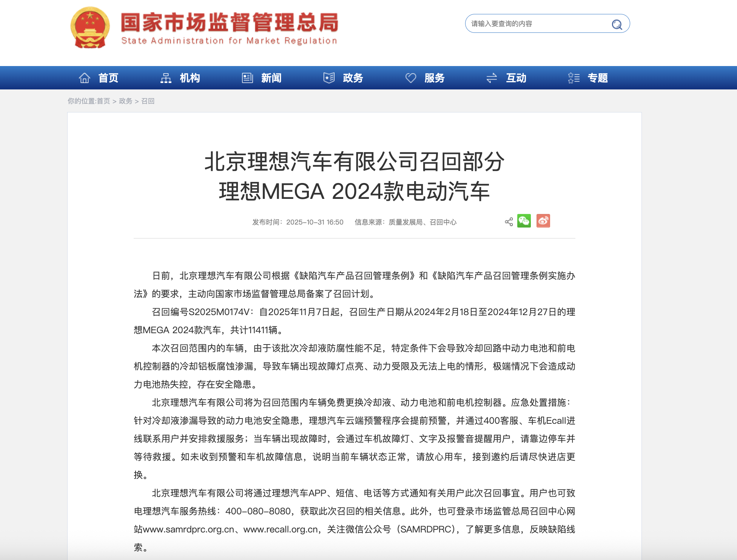Open the 新闻 navigation menu item

click(x=270, y=77)
